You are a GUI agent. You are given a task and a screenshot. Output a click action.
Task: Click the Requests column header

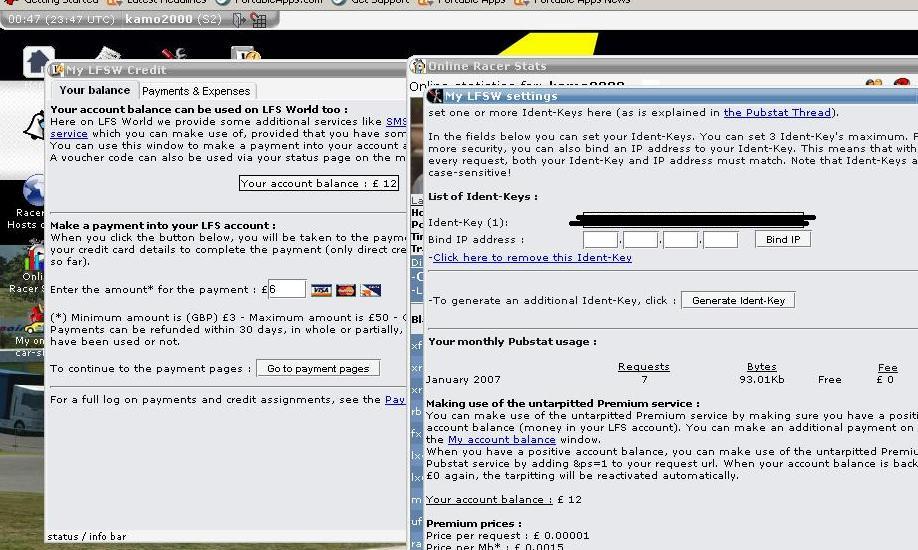tap(643, 367)
